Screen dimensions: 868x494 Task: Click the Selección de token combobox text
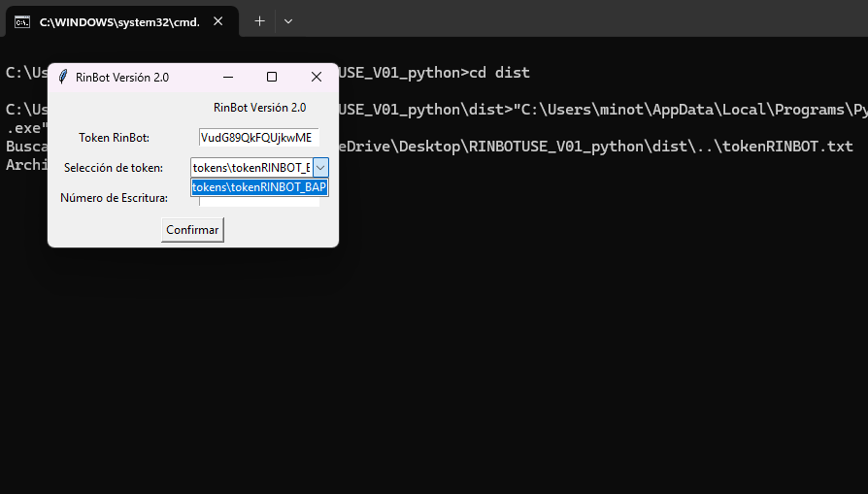[x=251, y=168]
